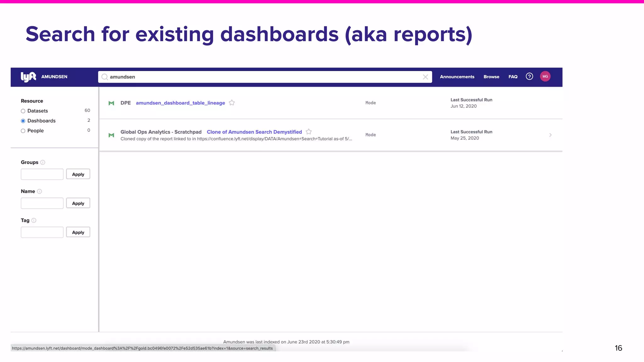Bookmark Clone of Amundsen Search Demystified star
Screen dimensions: 644x362
[x=309, y=132]
